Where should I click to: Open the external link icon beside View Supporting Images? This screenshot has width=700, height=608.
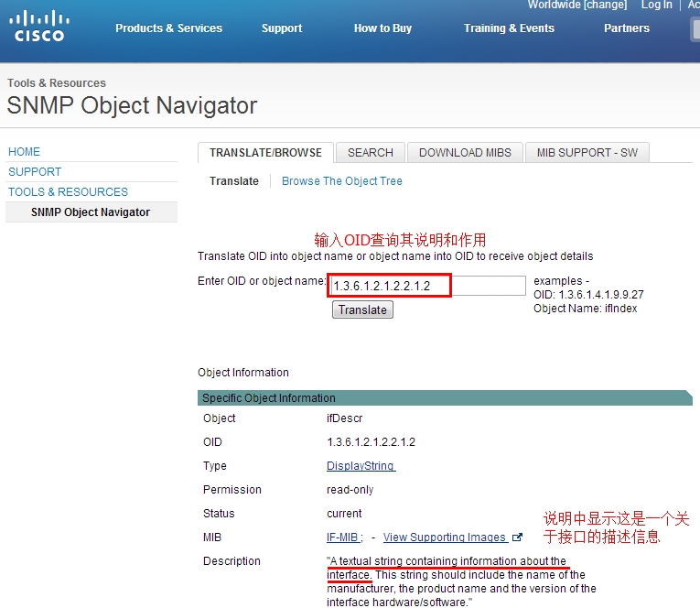(517, 537)
